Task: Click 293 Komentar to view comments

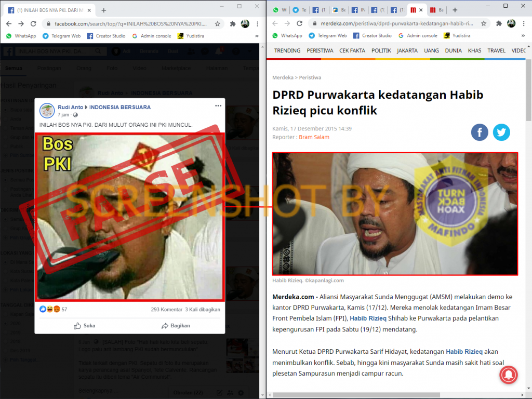Action: (x=166, y=309)
